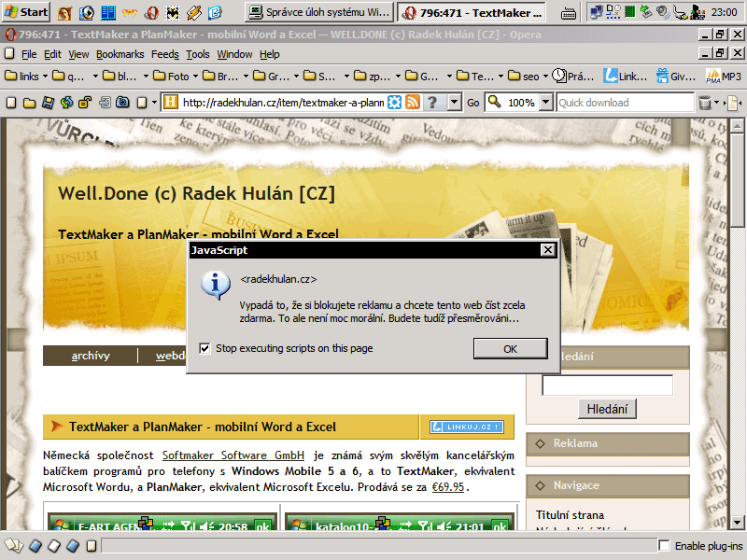
Task: Click the page vertical scrollbar down arrow
Action: (737, 523)
